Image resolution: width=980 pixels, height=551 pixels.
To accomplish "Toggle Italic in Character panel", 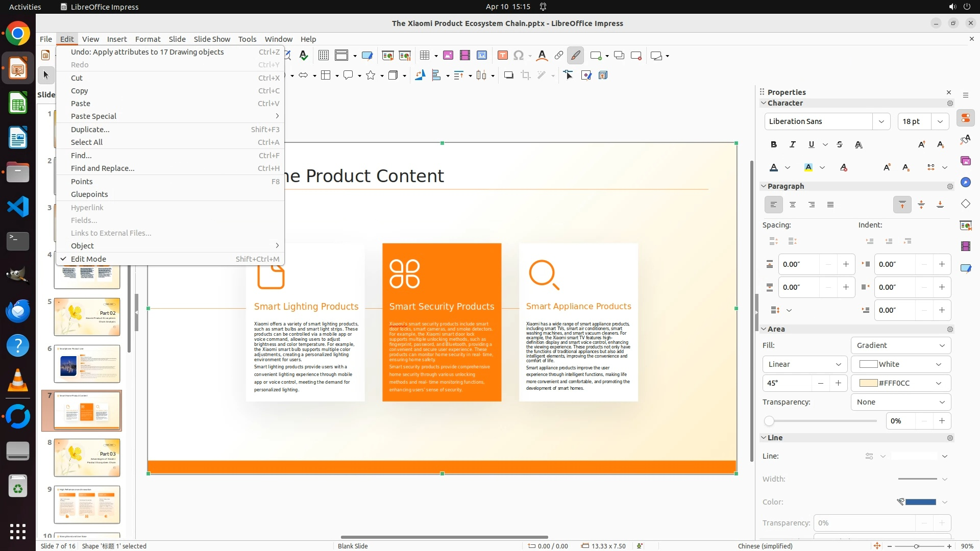I will pos(793,145).
